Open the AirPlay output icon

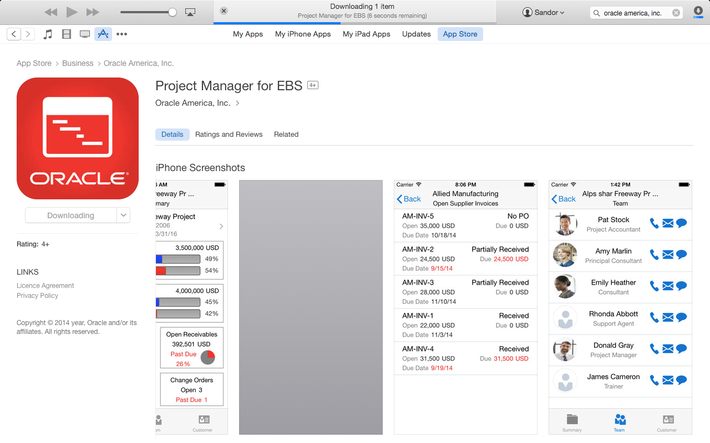click(x=190, y=12)
